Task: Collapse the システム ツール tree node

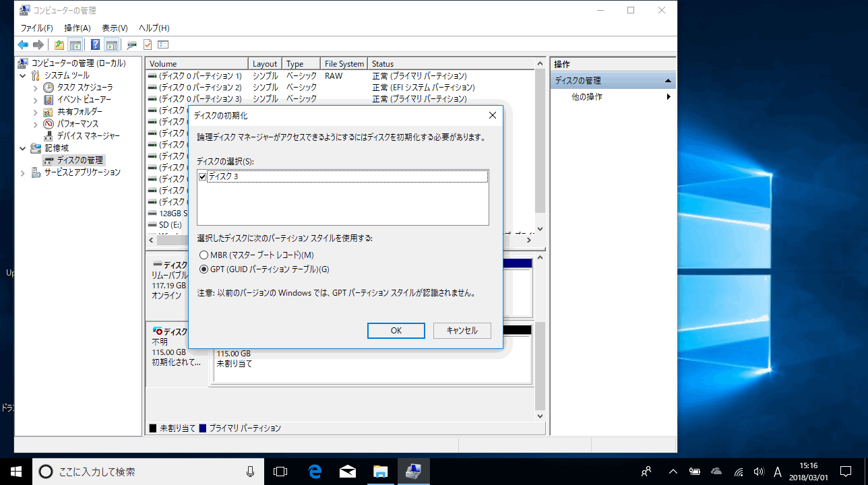Action: (x=24, y=75)
